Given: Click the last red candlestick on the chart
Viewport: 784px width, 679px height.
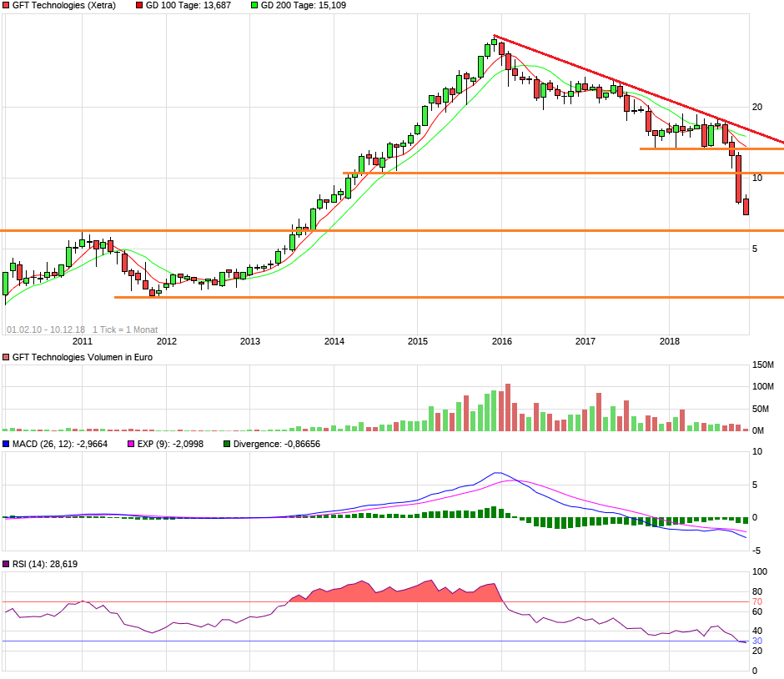Looking at the screenshot, I should coord(746,206).
